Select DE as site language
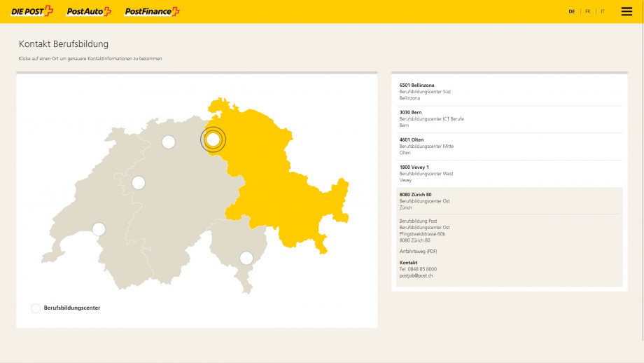This screenshot has height=363, width=644. 572,12
